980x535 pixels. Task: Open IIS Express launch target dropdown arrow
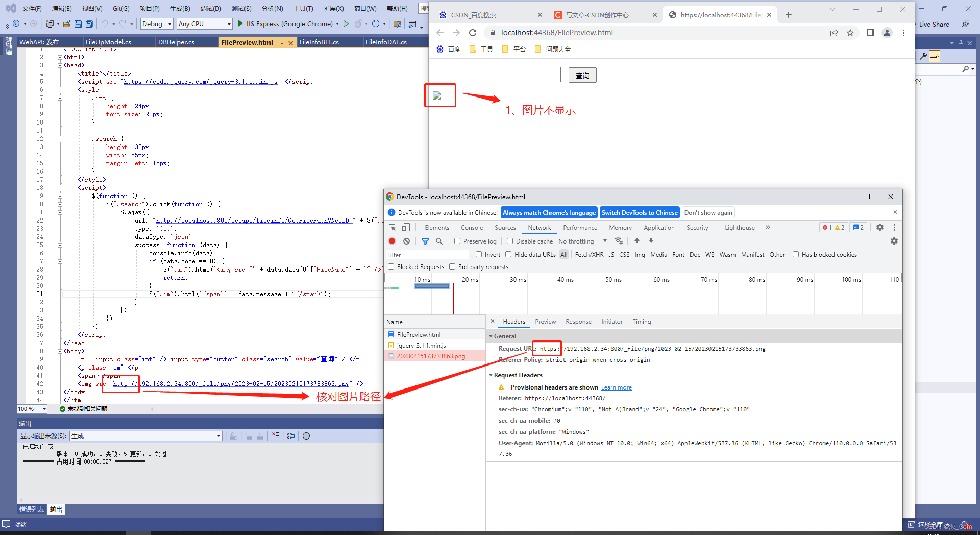point(337,23)
